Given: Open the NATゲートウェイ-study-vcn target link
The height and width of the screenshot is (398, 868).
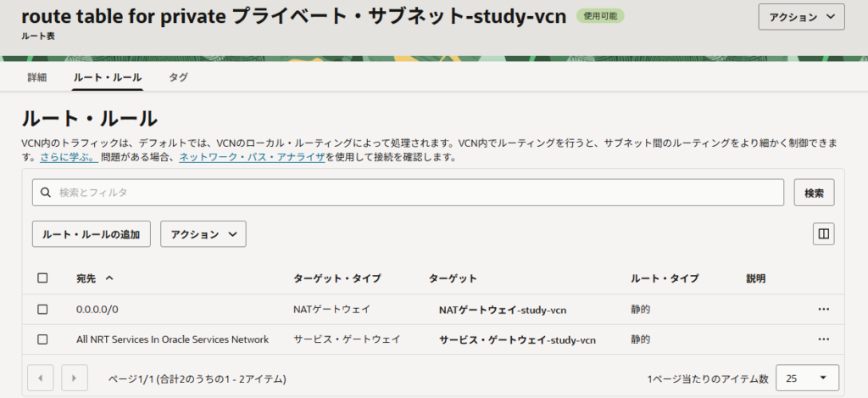Looking at the screenshot, I should [x=502, y=310].
